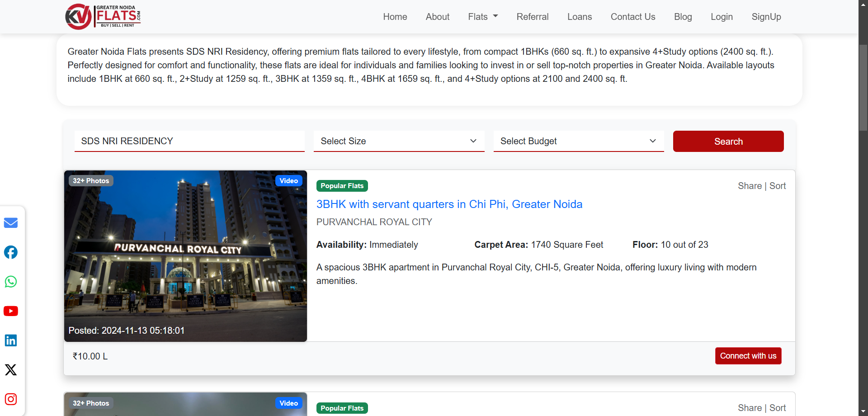Image resolution: width=868 pixels, height=416 pixels.
Task: Click the 32+ Photos badge on Purvanchal image
Action: pyautogui.click(x=91, y=181)
